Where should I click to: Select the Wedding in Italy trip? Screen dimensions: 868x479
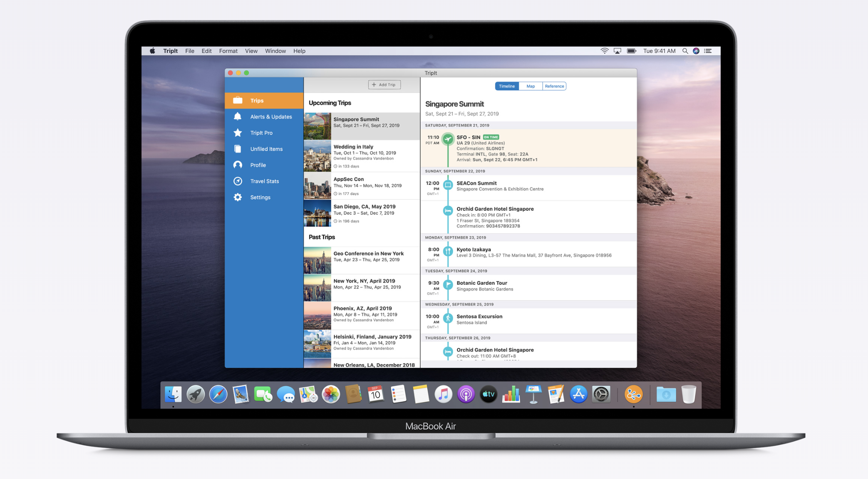(362, 156)
